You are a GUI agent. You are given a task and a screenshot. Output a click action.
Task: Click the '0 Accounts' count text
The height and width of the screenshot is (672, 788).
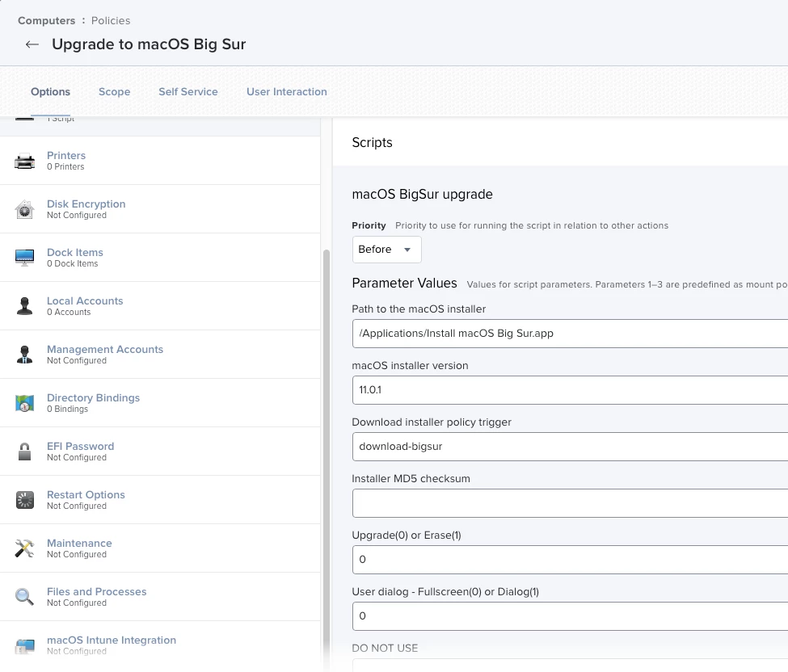[69, 312]
